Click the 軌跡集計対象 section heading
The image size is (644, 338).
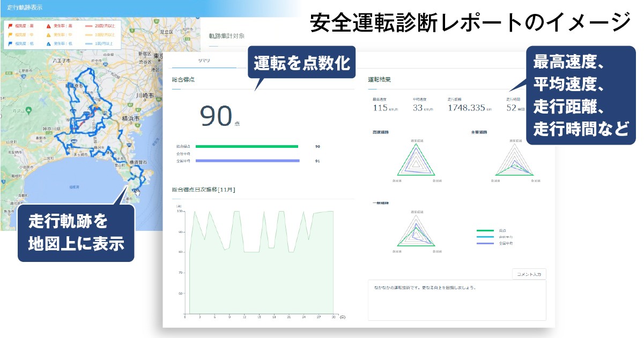(226, 36)
